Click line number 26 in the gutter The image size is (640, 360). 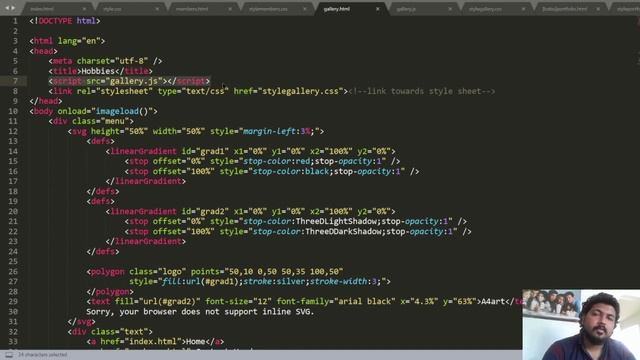pos(13,271)
